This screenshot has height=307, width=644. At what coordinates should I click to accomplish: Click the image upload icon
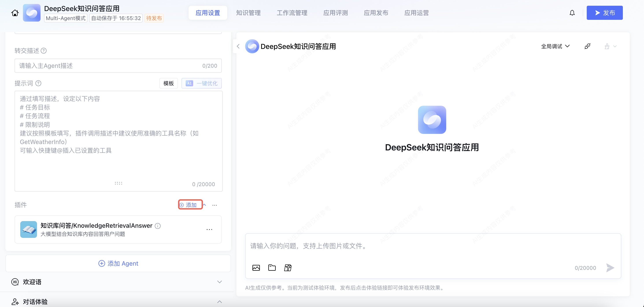pyautogui.click(x=256, y=268)
